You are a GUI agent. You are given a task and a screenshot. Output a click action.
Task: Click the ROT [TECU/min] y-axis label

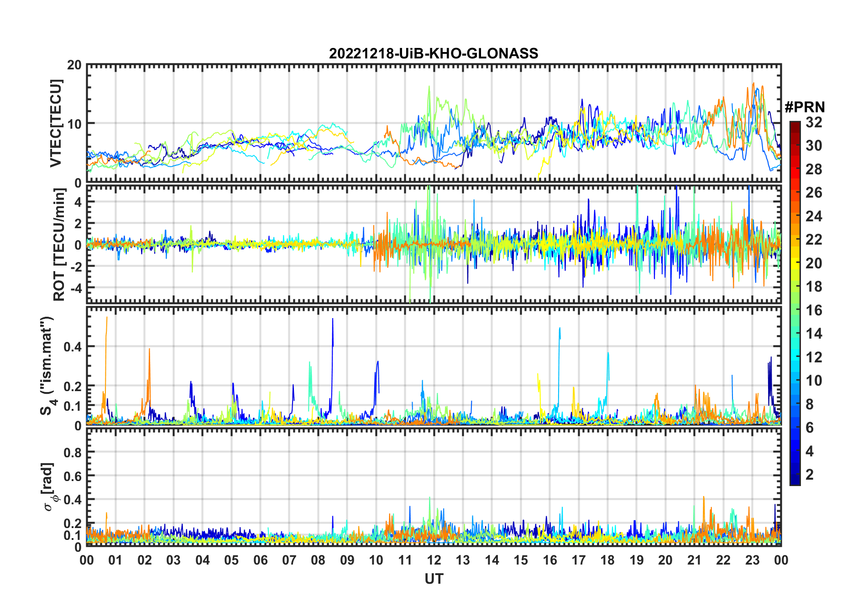tap(59, 245)
